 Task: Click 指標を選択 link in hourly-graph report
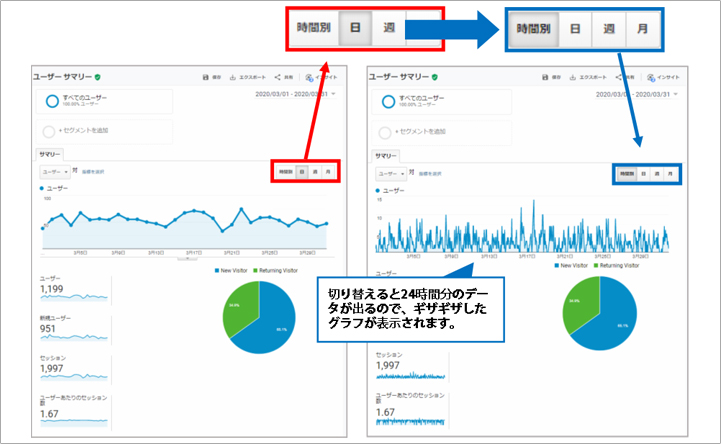430,174
